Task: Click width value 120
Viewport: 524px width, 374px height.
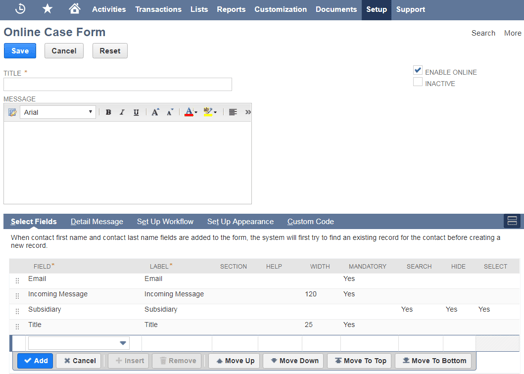Action: (x=310, y=294)
